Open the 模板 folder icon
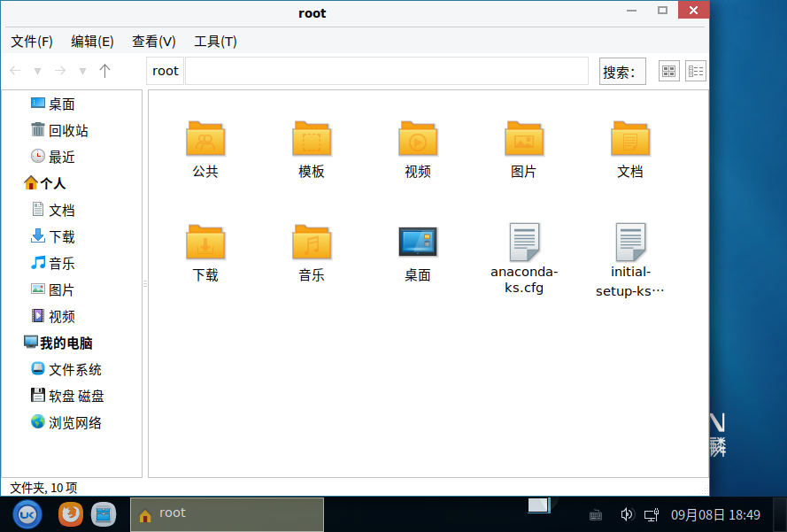 312,140
